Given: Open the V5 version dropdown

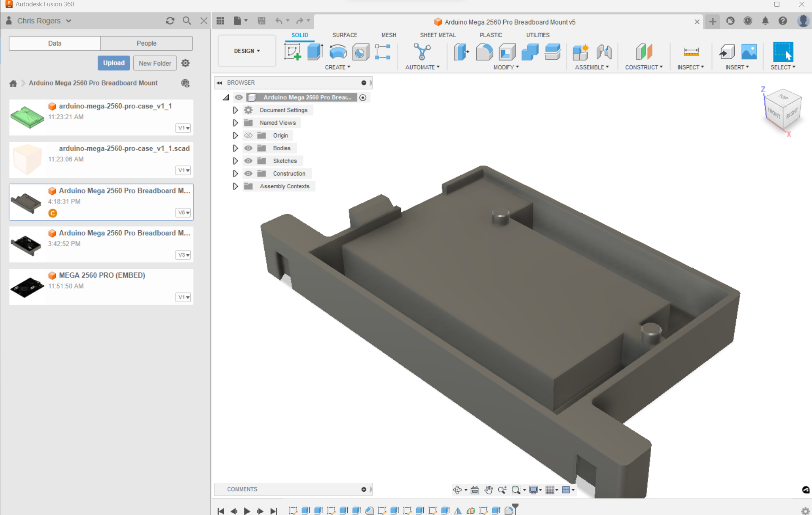Looking at the screenshot, I should pos(183,212).
